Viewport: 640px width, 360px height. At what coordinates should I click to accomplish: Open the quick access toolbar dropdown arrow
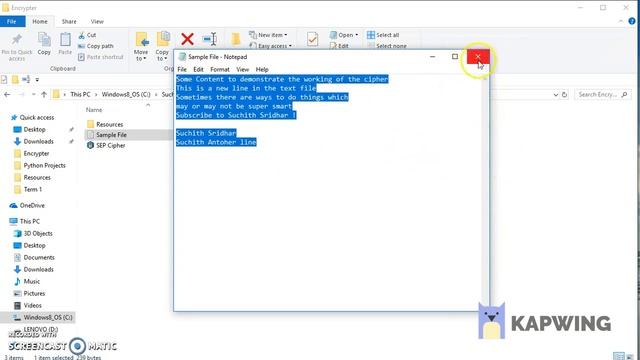(37, 80)
